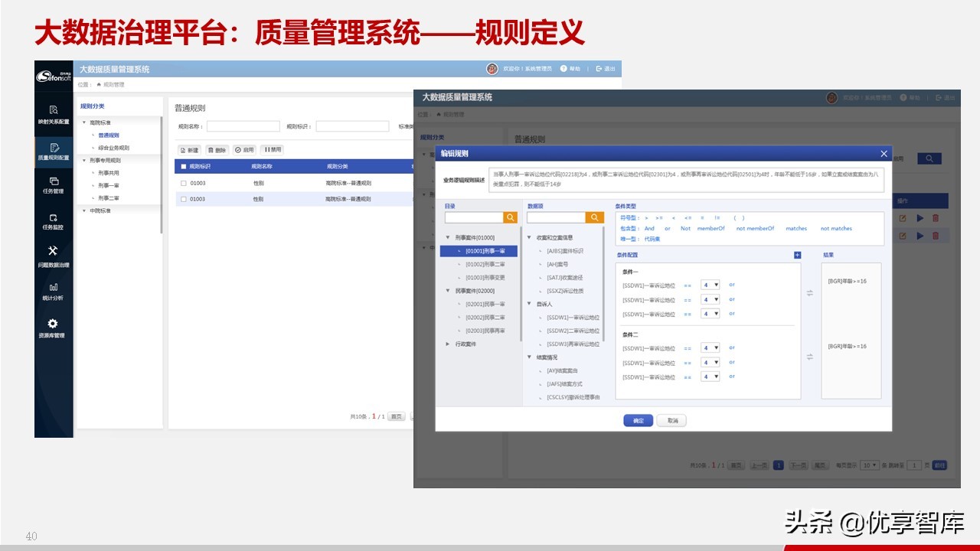Open 任务监控 in the left sidebar
Viewport: 980px width, 551px height.
tap(53, 222)
